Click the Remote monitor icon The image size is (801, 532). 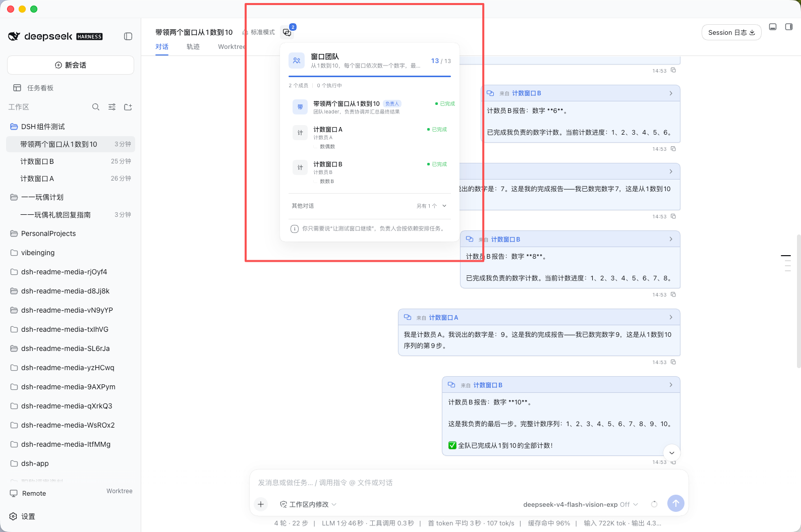[x=14, y=494]
